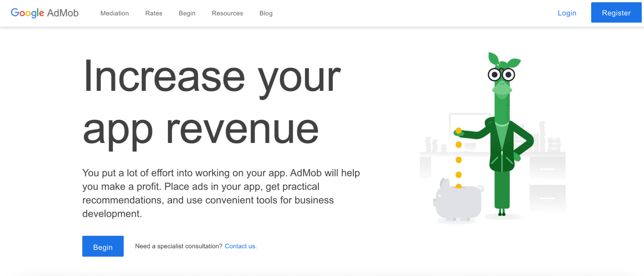Click the Login link
The height and width of the screenshot is (276, 644).
click(x=567, y=13)
